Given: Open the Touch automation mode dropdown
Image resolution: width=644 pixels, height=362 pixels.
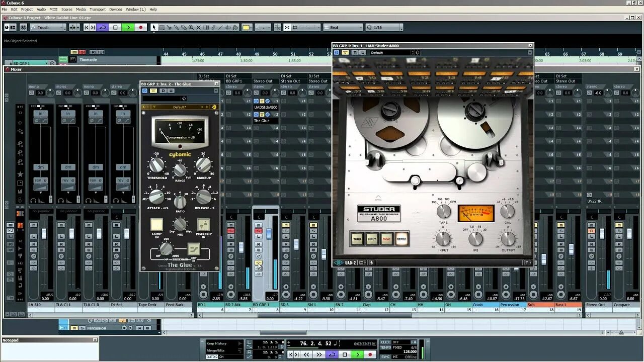Looking at the screenshot, I should (x=48, y=27).
